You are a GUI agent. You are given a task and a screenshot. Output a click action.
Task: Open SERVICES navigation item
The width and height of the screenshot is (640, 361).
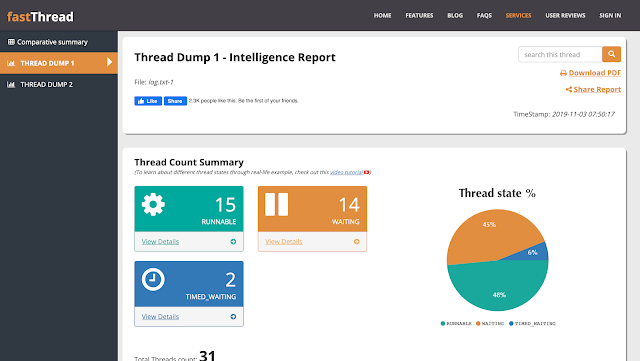coord(518,16)
